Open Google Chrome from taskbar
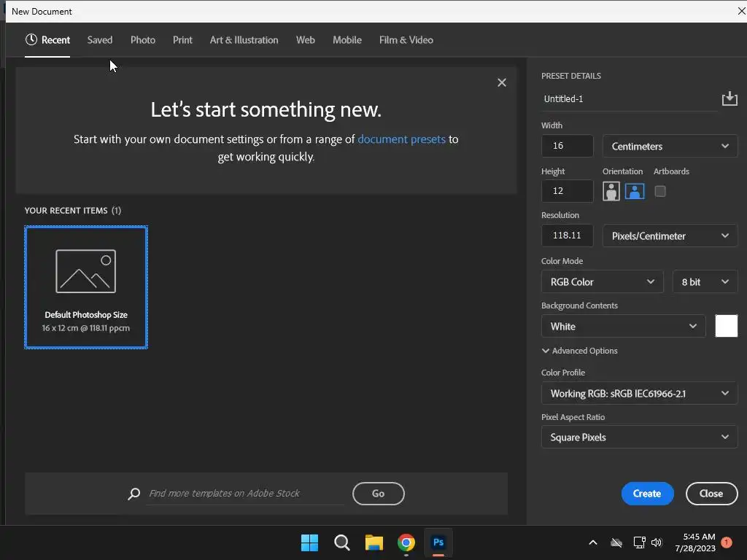Image resolution: width=747 pixels, height=560 pixels. pos(406,542)
